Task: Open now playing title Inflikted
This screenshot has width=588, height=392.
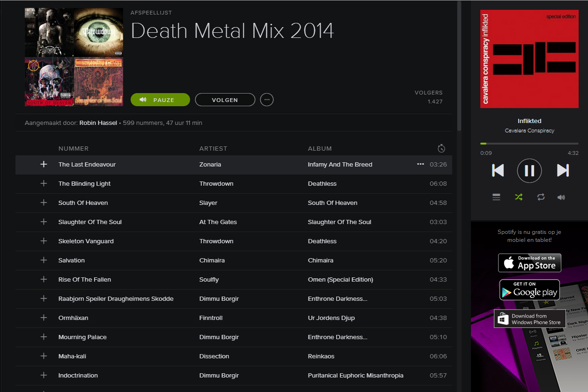Action: coord(529,121)
